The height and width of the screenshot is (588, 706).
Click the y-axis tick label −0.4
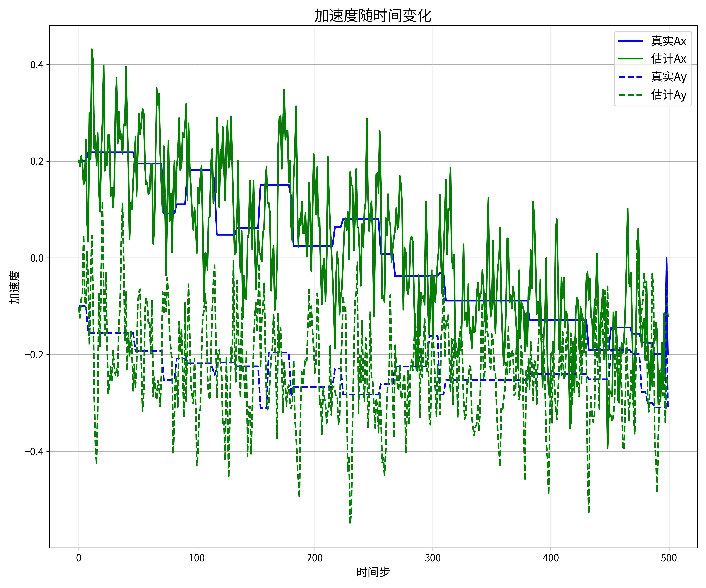coord(34,451)
